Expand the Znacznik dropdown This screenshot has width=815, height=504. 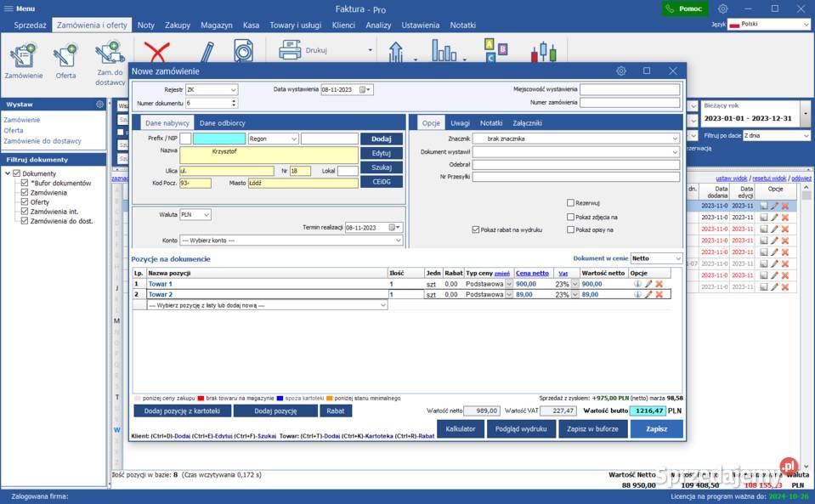(x=674, y=139)
